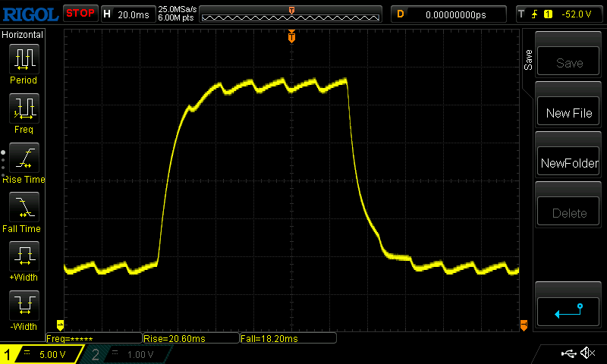The height and width of the screenshot is (364, 607).
Task: Click the waveform memory position bar
Action: [291, 14]
